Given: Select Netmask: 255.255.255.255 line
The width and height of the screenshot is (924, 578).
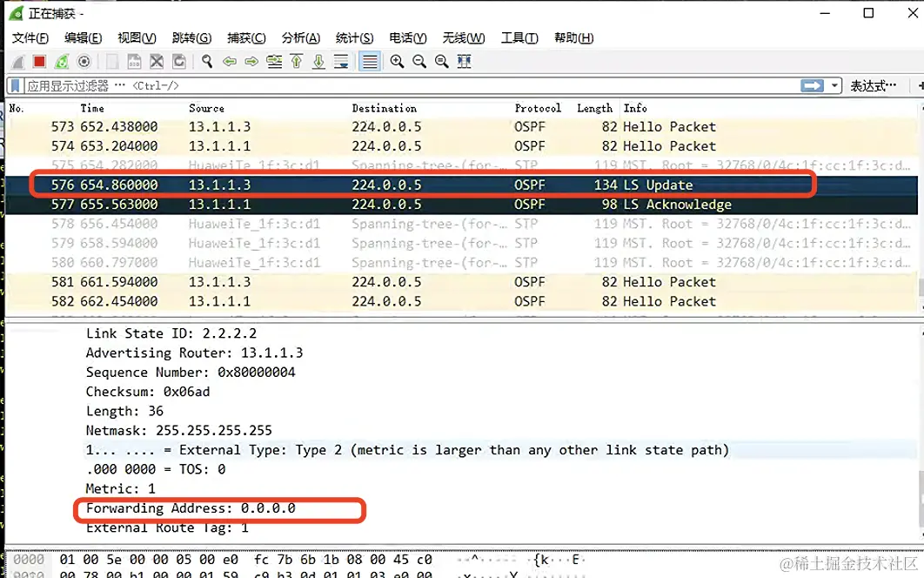Looking at the screenshot, I should [178, 431].
